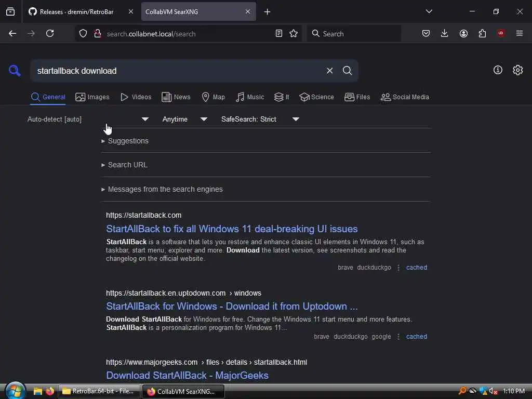
Task: Clear the search query with X icon
Action: pos(329,71)
